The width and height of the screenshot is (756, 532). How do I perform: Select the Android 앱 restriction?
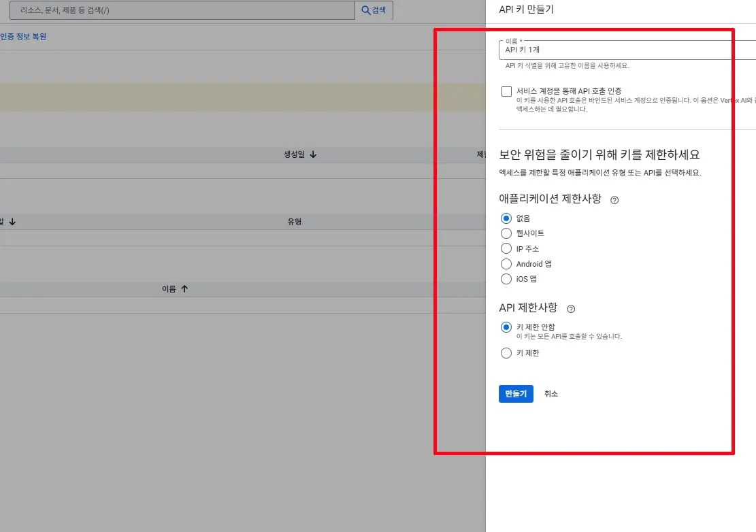pos(506,263)
